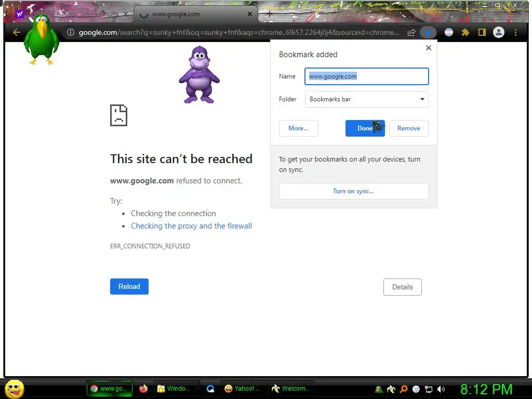Go back with the browser back arrow
The width and height of the screenshot is (532, 399).
click(x=16, y=32)
